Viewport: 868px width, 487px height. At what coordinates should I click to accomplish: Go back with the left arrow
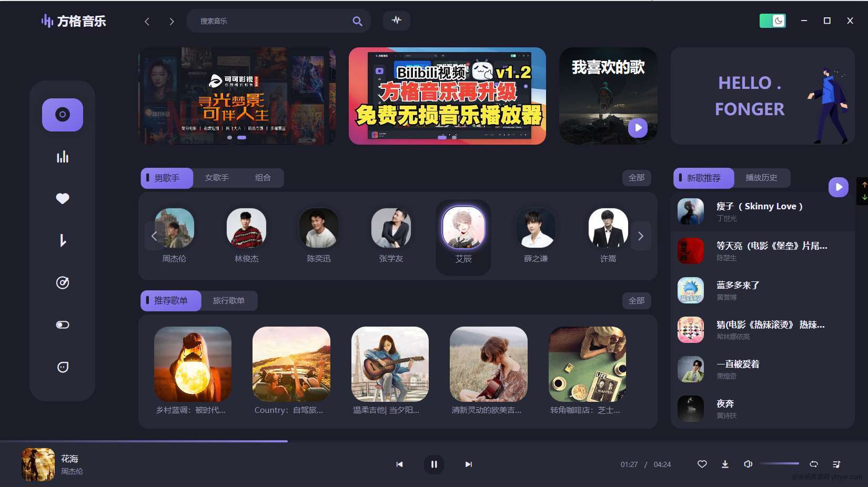tap(147, 21)
